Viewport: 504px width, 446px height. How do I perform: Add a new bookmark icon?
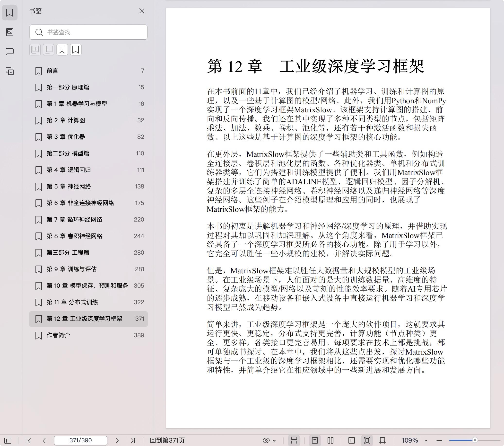pos(62,50)
